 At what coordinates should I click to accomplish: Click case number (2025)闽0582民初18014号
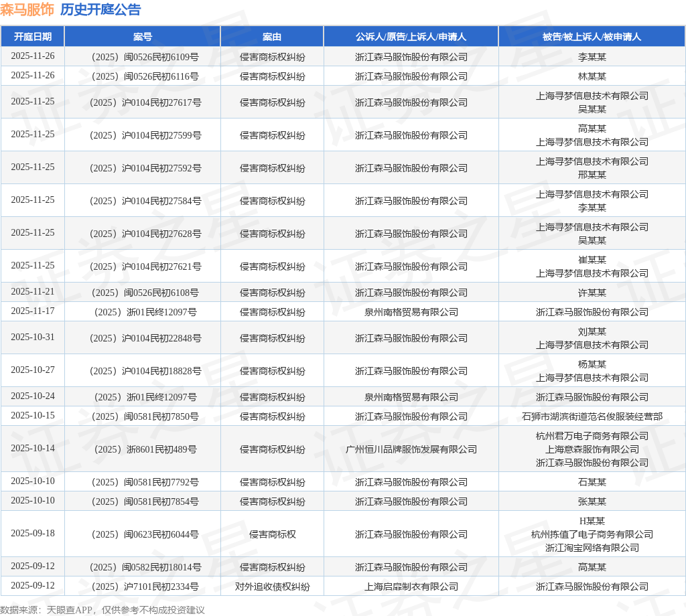point(143,567)
